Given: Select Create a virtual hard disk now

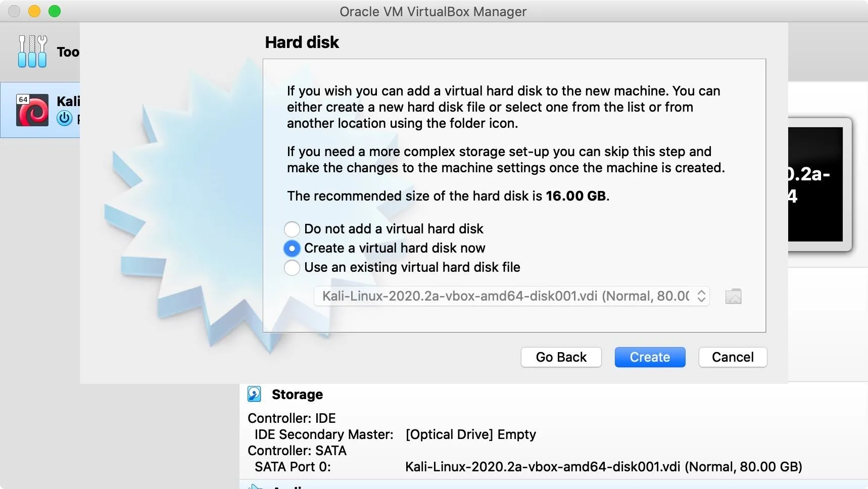Looking at the screenshot, I should (x=292, y=248).
